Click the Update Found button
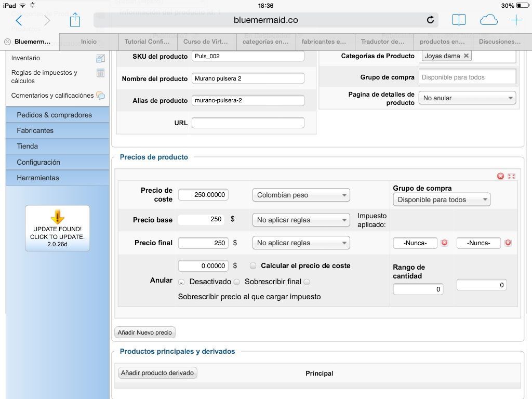Screen dimensions: 532x399 pyautogui.click(x=57, y=229)
